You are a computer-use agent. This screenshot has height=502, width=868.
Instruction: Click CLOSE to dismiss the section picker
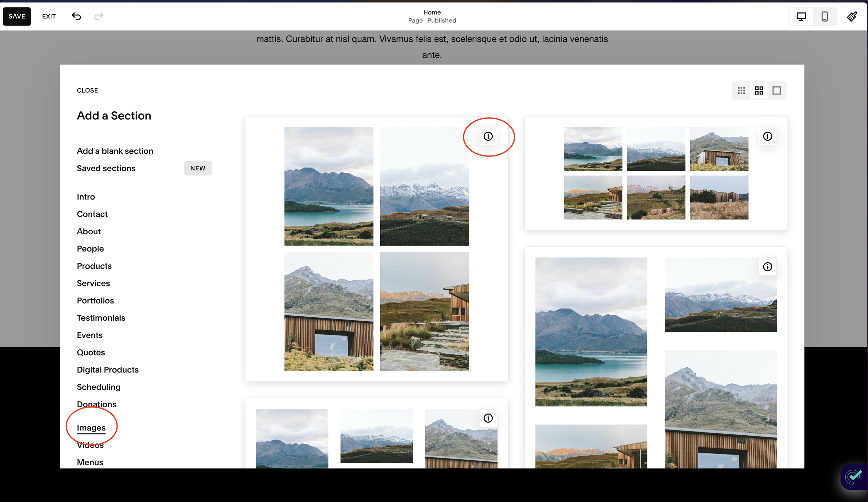click(87, 90)
